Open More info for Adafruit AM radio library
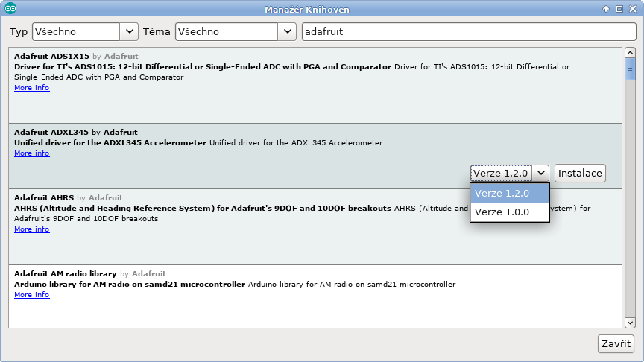The image size is (644, 362). (31, 295)
